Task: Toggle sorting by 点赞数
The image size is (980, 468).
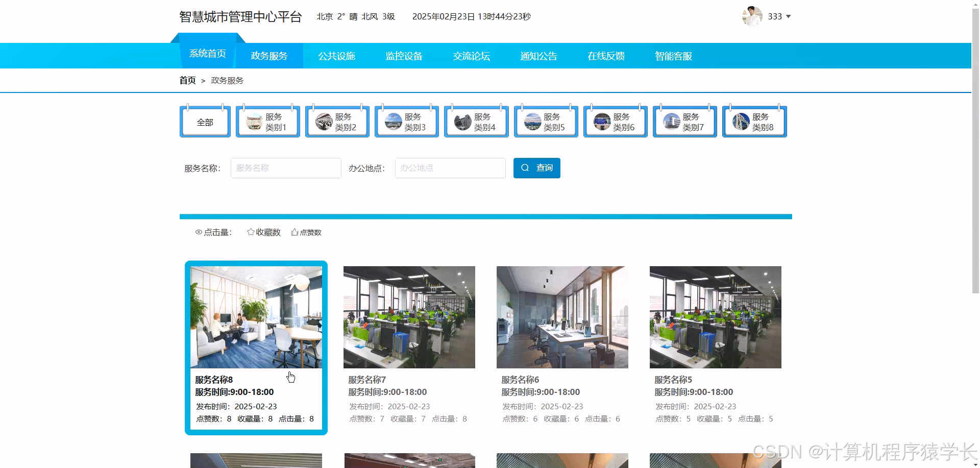Action: 310,232
